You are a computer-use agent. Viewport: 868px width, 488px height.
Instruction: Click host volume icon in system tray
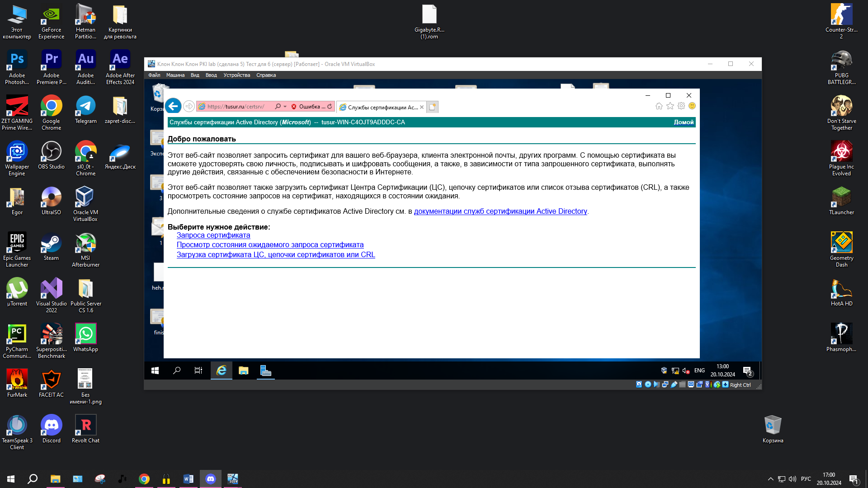(793, 479)
